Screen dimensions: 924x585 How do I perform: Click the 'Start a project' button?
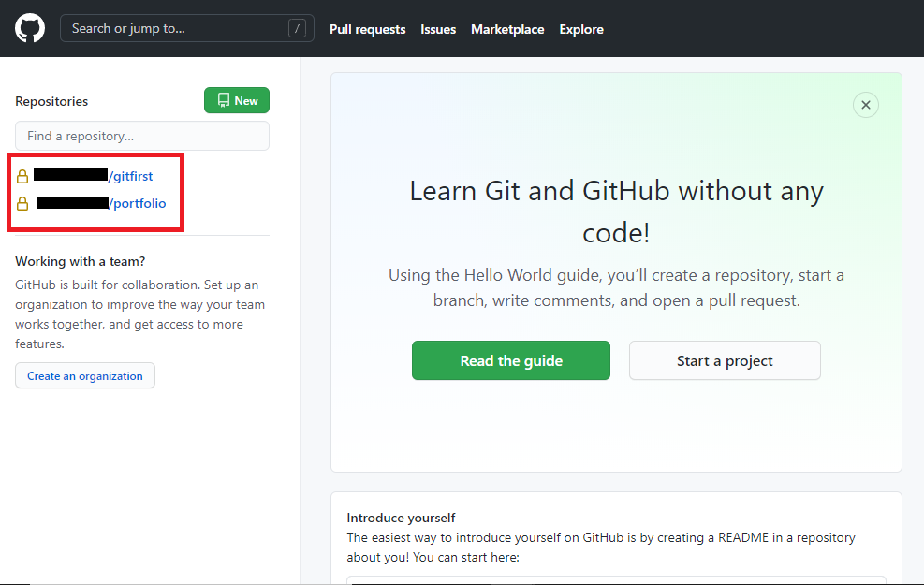click(725, 360)
